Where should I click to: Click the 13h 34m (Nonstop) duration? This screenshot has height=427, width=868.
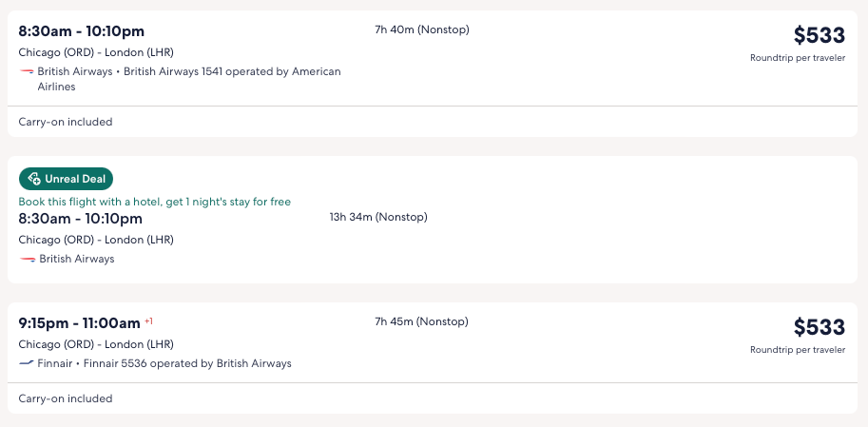coord(378,217)
